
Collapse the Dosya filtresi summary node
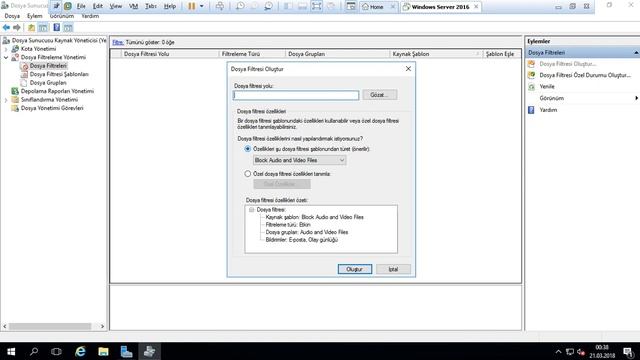251,210
